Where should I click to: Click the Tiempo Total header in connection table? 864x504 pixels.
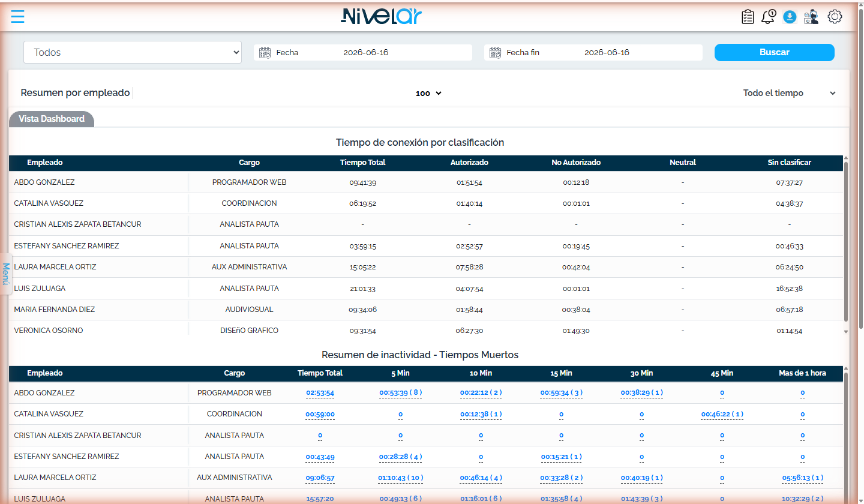tap(362, 163)
